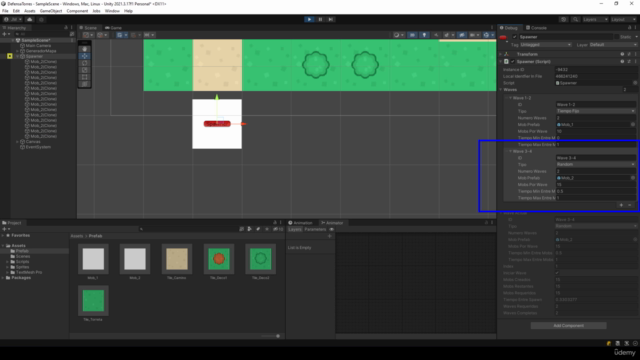The image size is (640, 360).
Task: Toggle Static checkbox
Action: click(x=616, y=37)
